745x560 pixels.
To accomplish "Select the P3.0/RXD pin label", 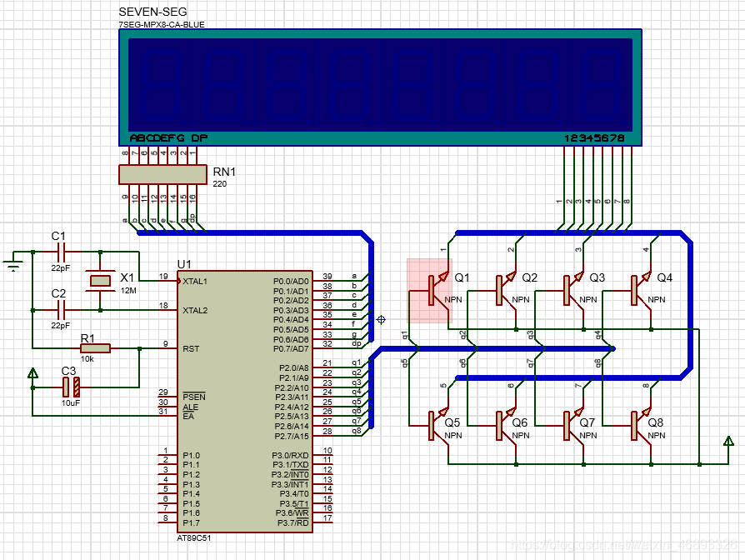I will click(290, 455).
